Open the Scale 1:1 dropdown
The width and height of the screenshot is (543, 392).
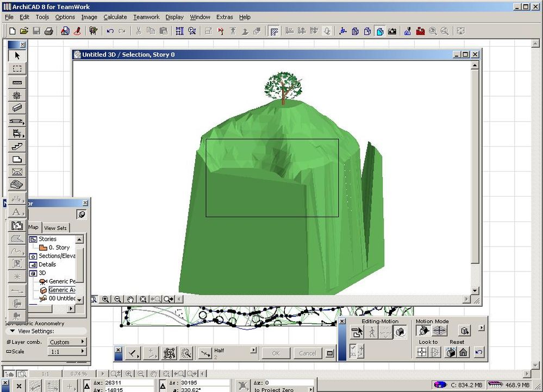(67, 351)
